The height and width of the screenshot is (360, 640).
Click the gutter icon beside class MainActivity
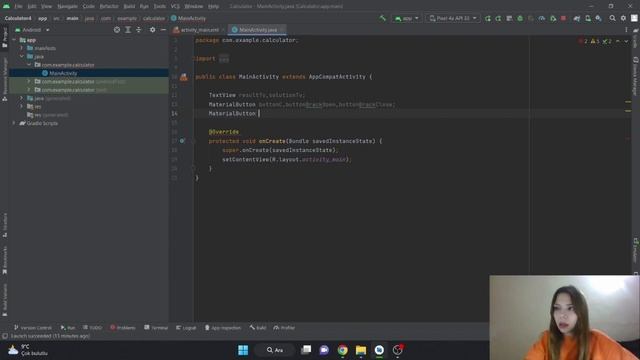coord(184,77)
